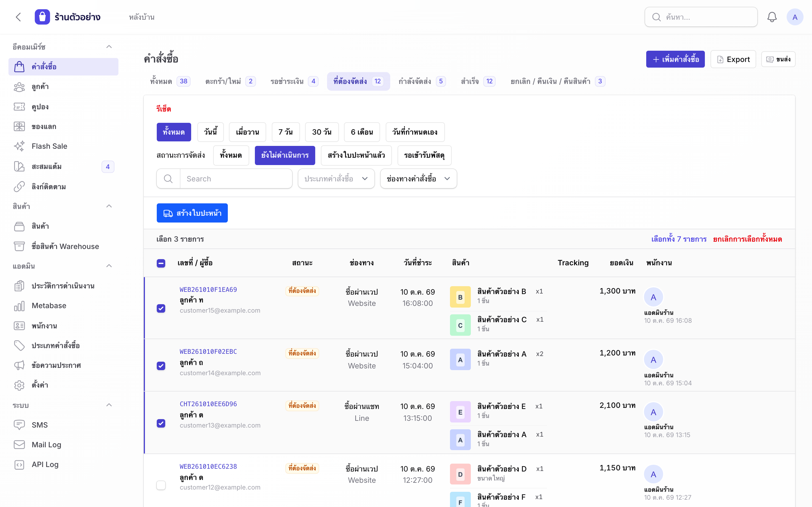Click the notification bell icon
Screen dimensions: 812x507
[772, 17]
